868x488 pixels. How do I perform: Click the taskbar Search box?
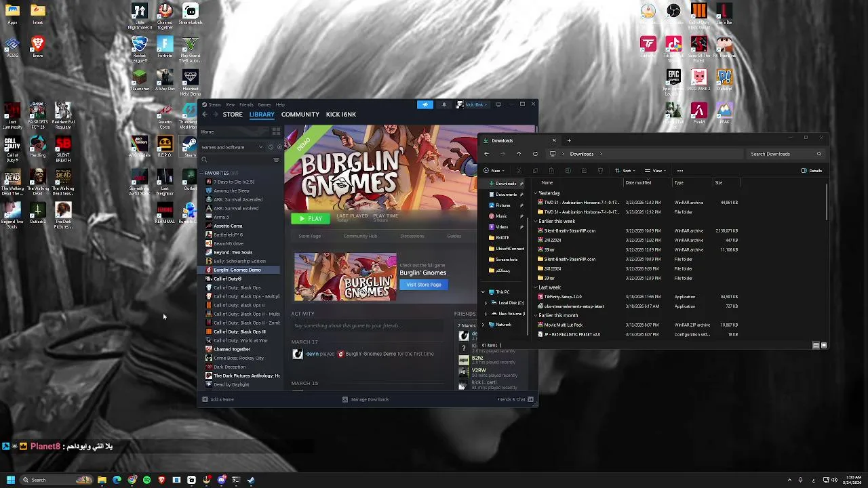[56, 480]
